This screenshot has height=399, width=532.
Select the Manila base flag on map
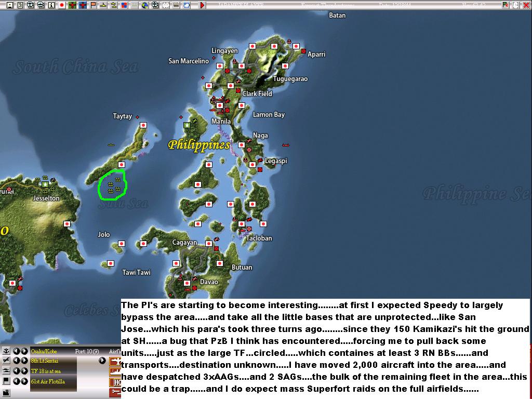click(x=220, y=105)
